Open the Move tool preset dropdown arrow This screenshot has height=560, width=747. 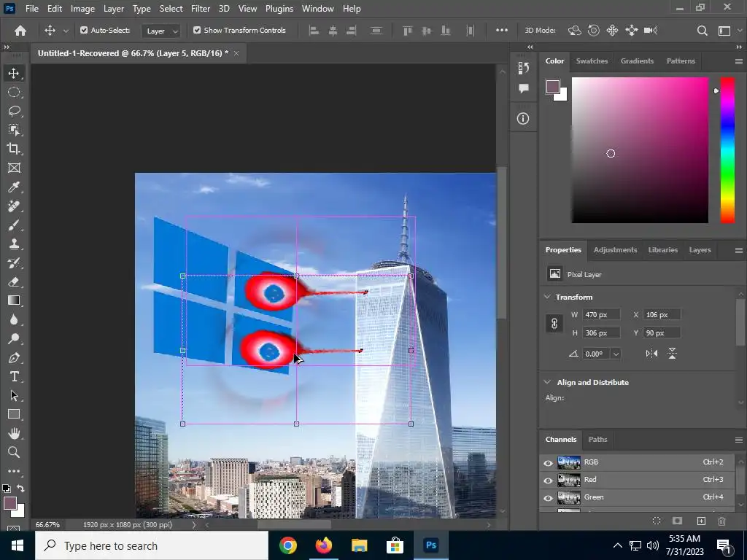tap(66, 31)
